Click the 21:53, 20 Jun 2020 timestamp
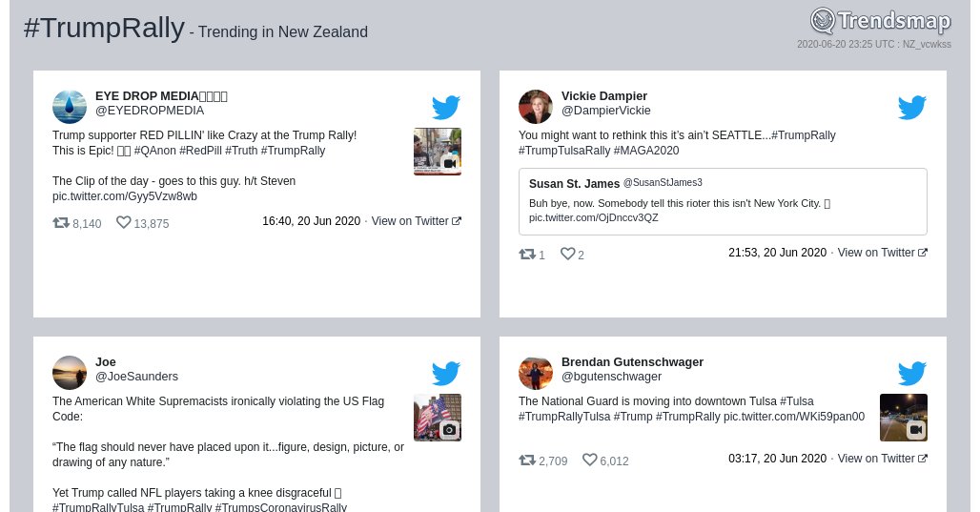This screenshot has height=512, width=980. pyautogui.click(x=777, y=253)
